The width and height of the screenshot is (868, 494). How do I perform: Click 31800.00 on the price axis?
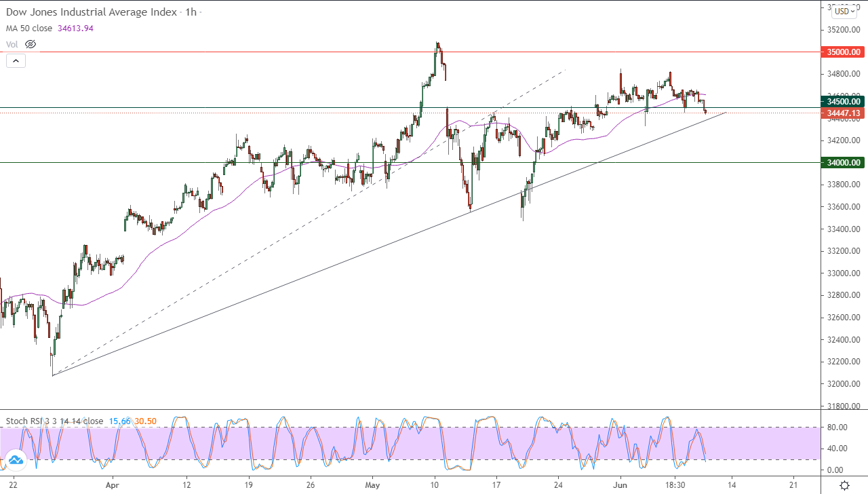[844, 406]
